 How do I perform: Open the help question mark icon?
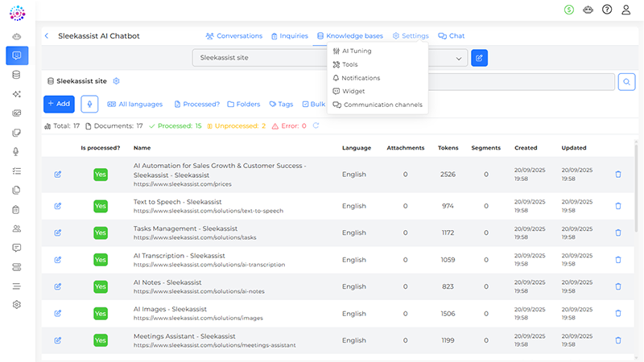click(x=607, y=10)
